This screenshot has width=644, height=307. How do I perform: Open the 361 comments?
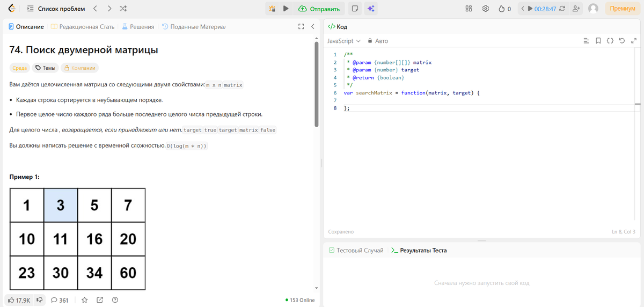tap(59, 300)
